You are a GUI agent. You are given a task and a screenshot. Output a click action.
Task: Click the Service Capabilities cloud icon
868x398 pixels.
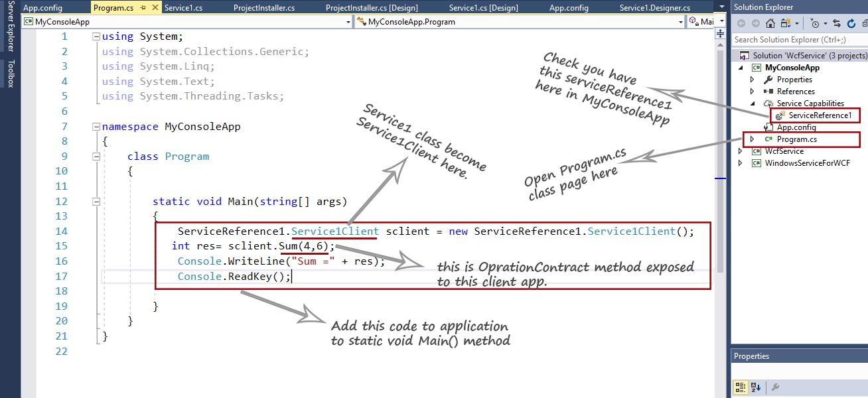tap(768, 103)
